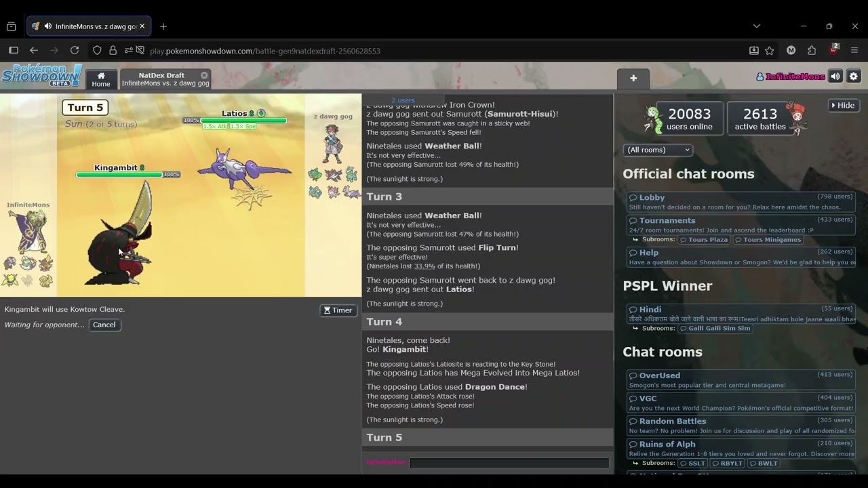Image resolution: width=868 pixels, height=488 pixels.
Task: Click InfiniteMons' first team icon
Action: [x=11, y=263]
